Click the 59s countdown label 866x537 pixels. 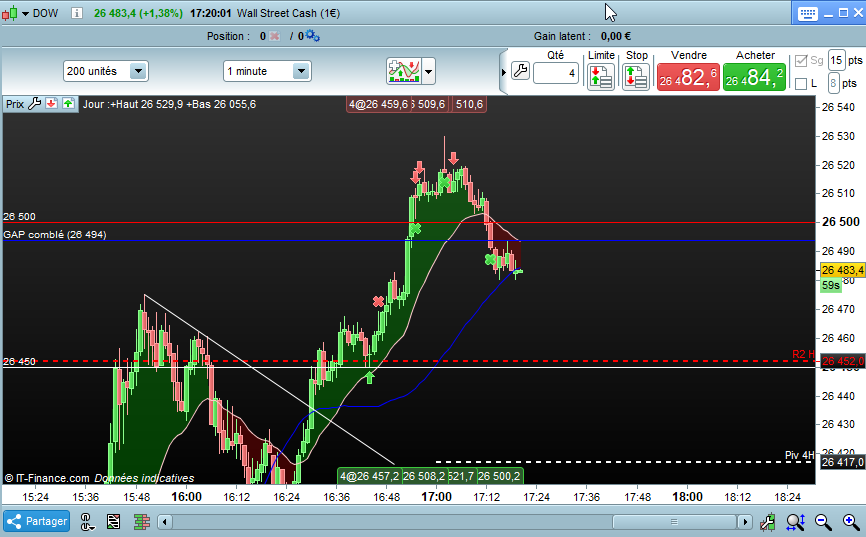831,285
